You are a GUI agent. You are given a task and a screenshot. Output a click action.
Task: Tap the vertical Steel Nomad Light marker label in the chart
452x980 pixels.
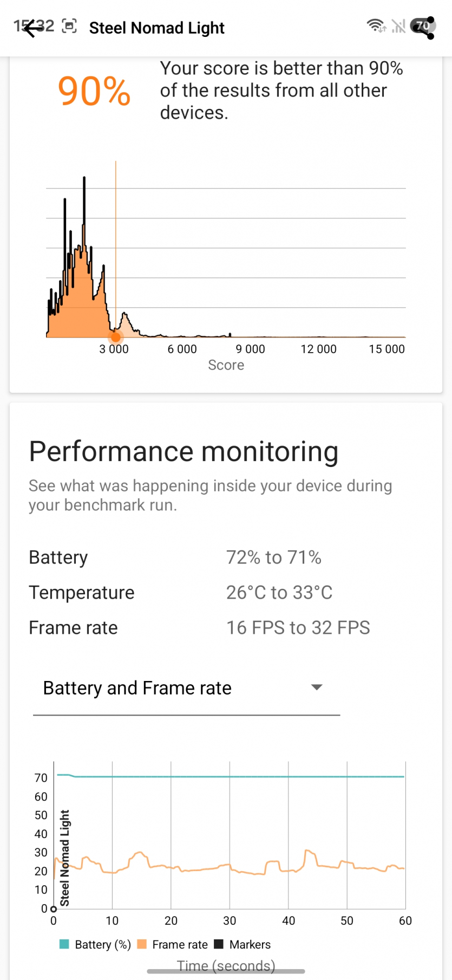point(65,858)
